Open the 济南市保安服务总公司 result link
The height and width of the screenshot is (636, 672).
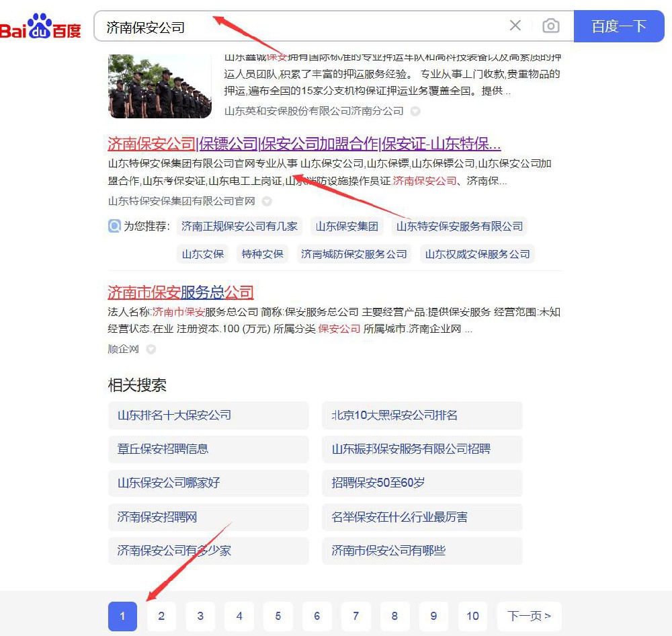pos(181,292)
